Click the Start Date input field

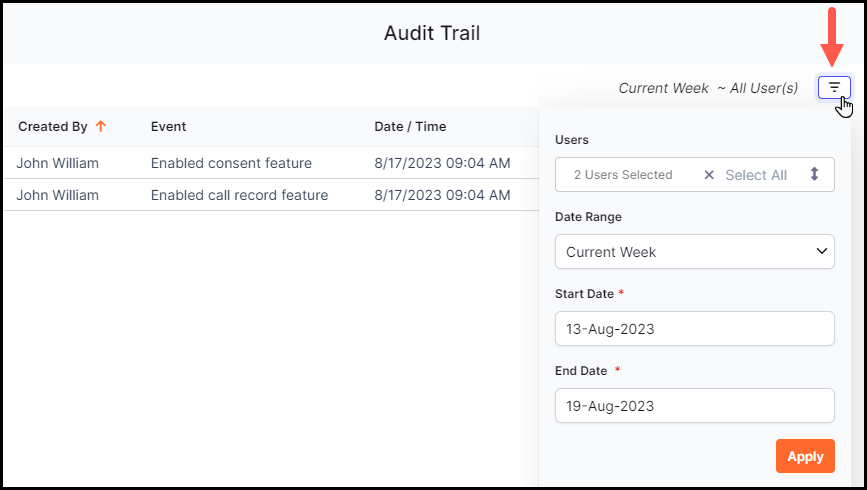694,329
